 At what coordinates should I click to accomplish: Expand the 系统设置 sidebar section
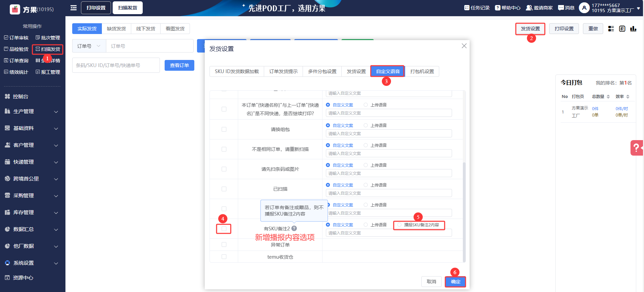pyautogui.click(x=32, y=263)
